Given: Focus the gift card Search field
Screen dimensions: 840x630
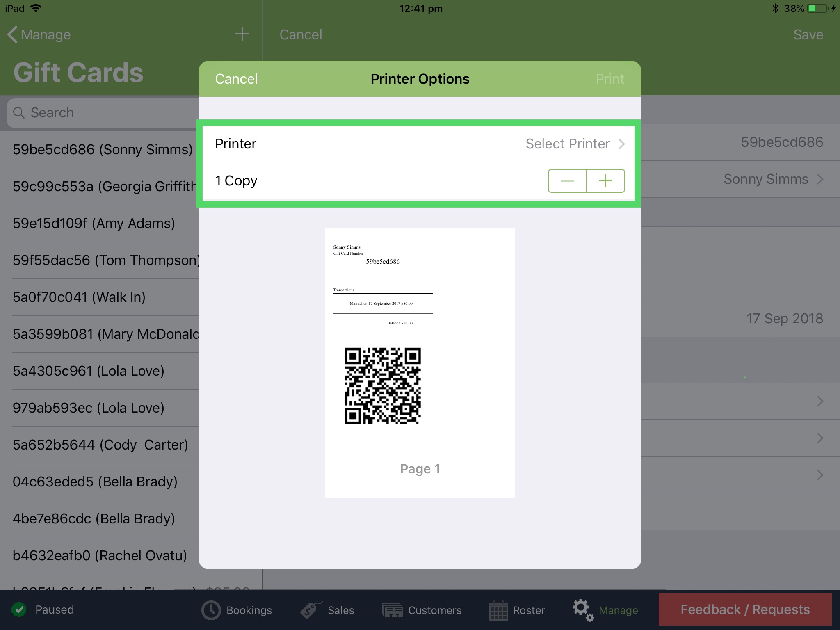Looking at the screenshot, I should [103, 112].
